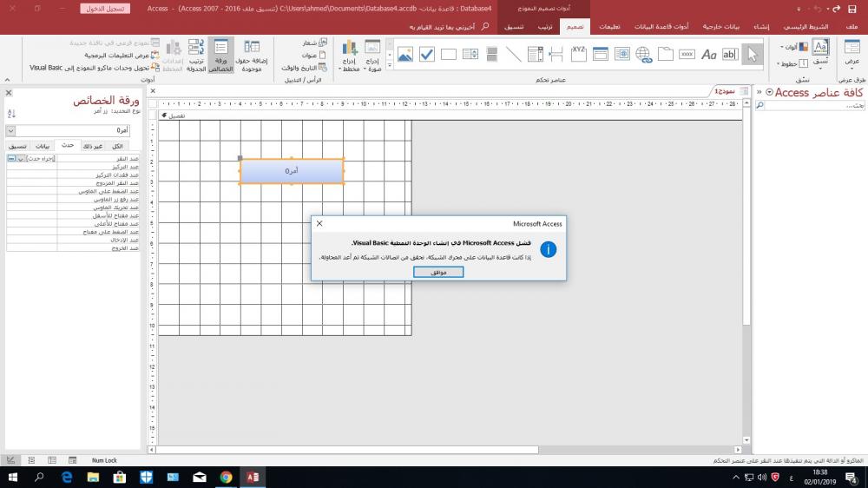Image resolution: width=868 pixels, height=488 pixels.
Task: Close the Microsoft Access error dialog
Action: coord(319,223)
